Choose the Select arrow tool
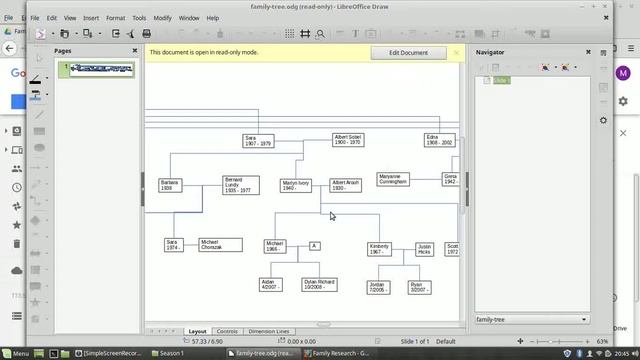Viewport: 640px width, 360px height. click(39, 59)
